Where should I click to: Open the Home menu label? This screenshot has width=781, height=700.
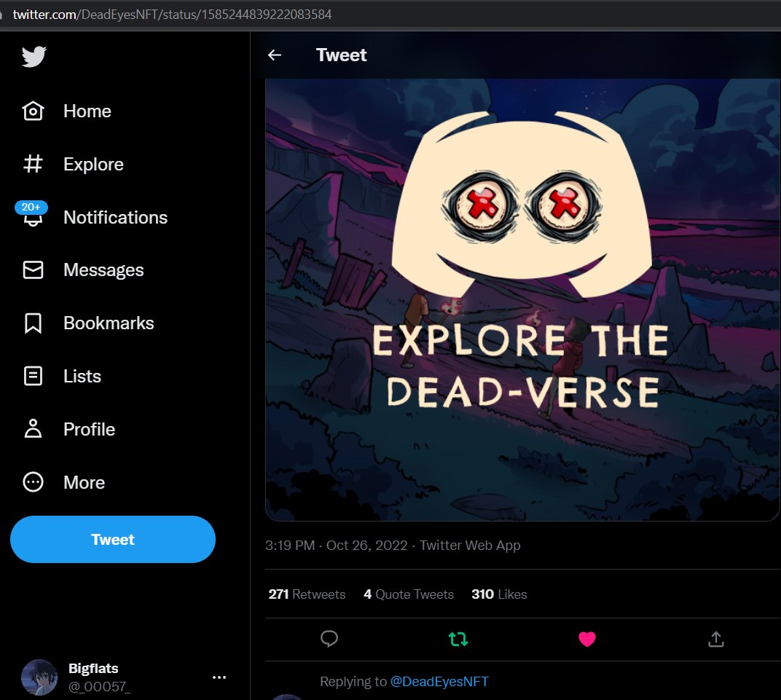point(87,111)
